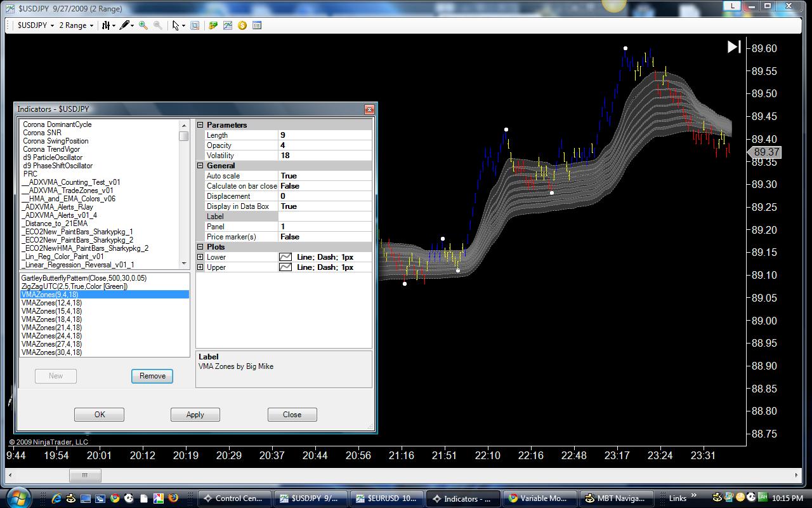Expand the Upper plot properties
The width and height of the screenshot is (812, 508).
pos(200,267)
